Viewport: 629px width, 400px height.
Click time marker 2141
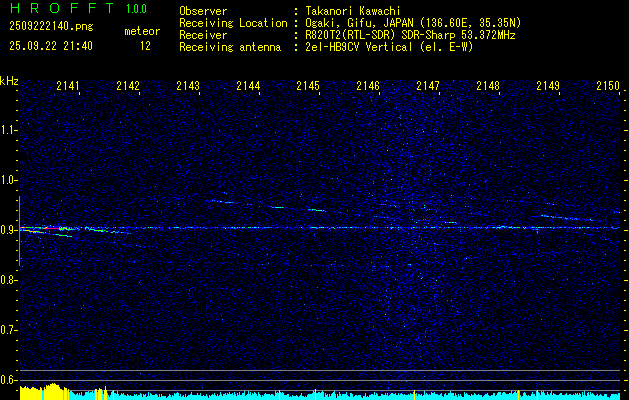pyautogui.click(x=68, y=86)
